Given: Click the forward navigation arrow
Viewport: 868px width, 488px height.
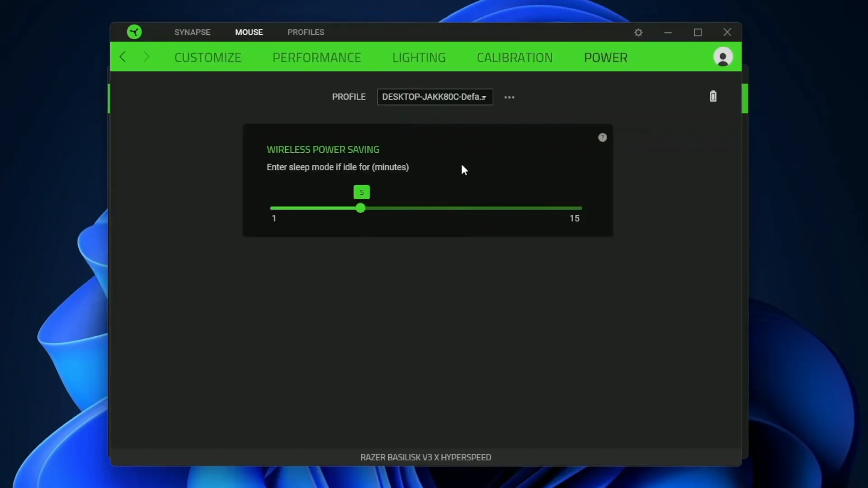Looking at the screenshot, I should (146, 57).
